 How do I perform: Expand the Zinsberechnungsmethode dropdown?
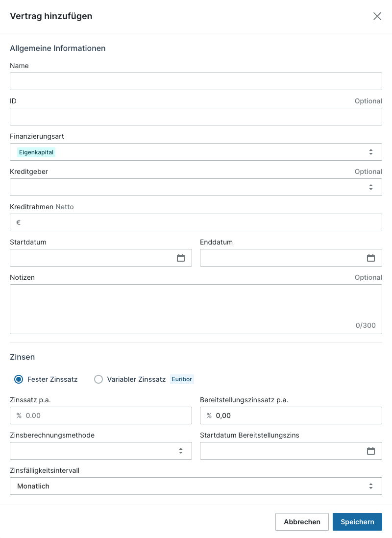[x=101, y=451]
